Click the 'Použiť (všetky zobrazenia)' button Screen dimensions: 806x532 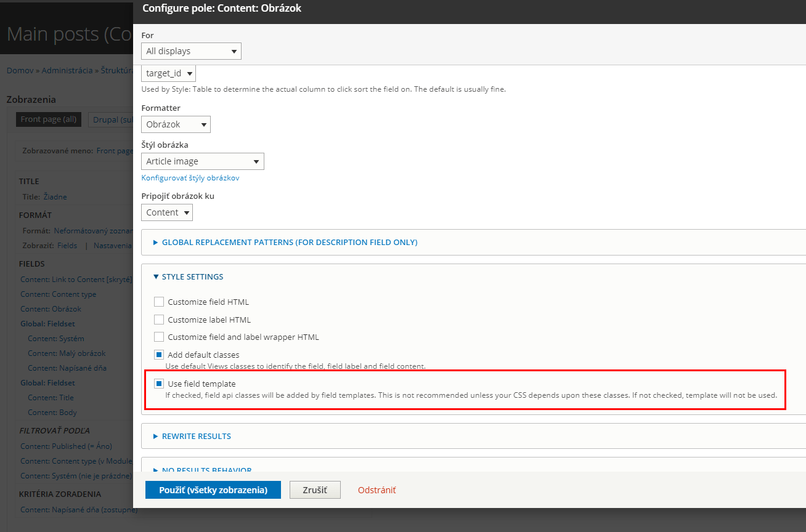(x=213, y=490)
